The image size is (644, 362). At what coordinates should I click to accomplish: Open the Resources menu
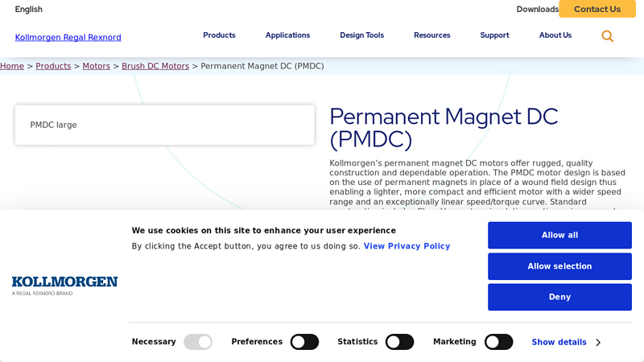point(432,35)
